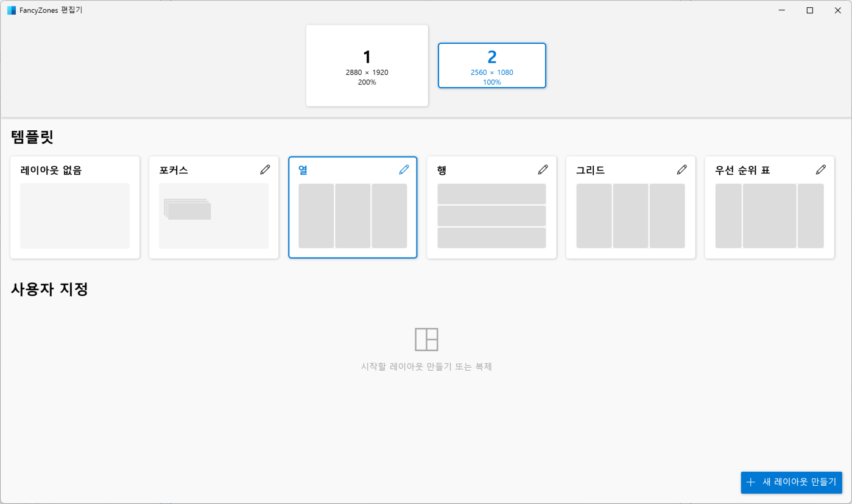The height and width of the screenshot is (504, 852).
Task: Close the FancyZones editor window
Action: [837, 10]
